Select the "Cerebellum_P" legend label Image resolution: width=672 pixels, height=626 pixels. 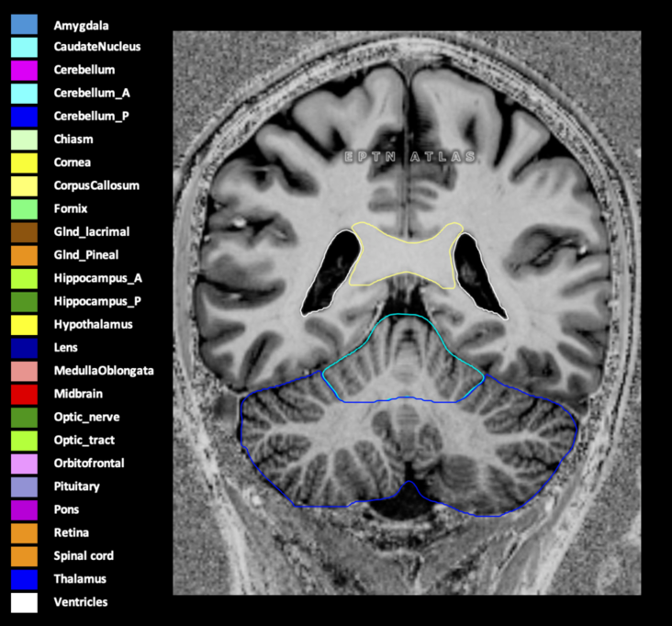click(91, 117)
